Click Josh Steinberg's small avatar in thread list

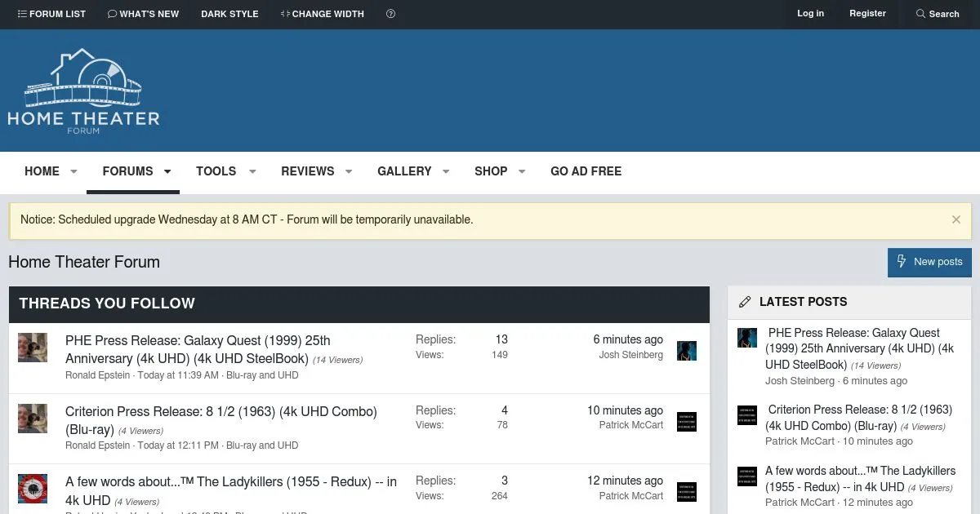687,351
